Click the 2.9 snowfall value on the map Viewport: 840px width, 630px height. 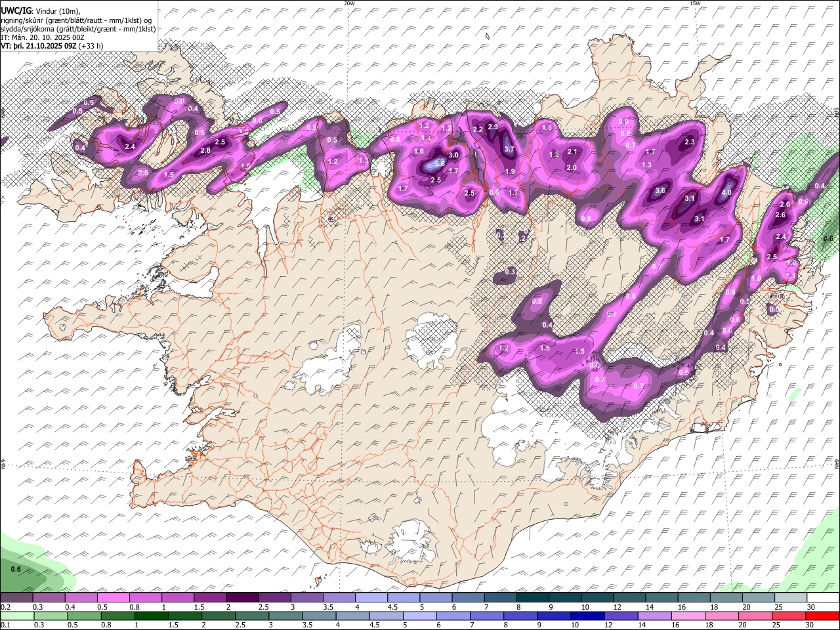click(493, 127)
